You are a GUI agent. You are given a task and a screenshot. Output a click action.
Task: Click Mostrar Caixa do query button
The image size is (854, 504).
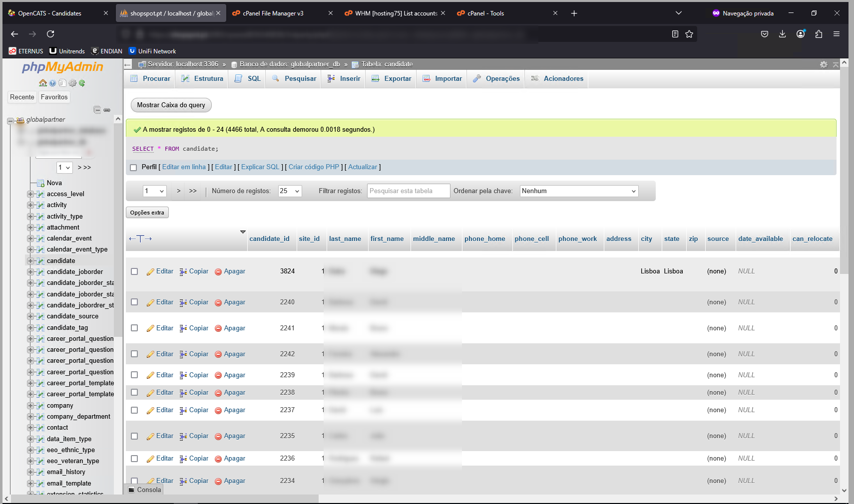171,105
